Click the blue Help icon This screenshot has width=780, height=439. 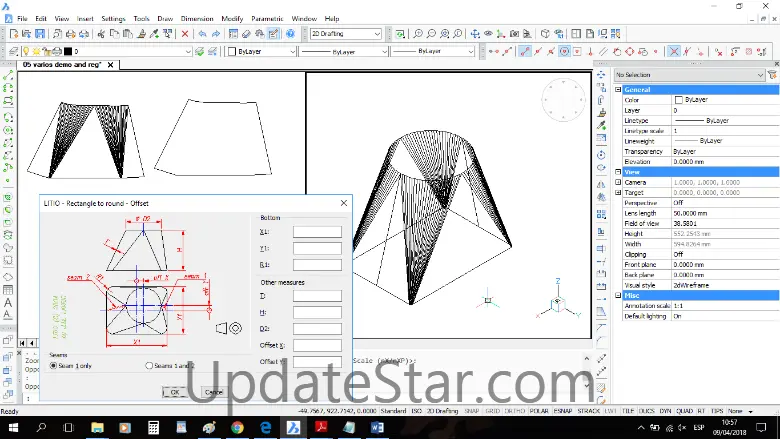click(291, 34)
